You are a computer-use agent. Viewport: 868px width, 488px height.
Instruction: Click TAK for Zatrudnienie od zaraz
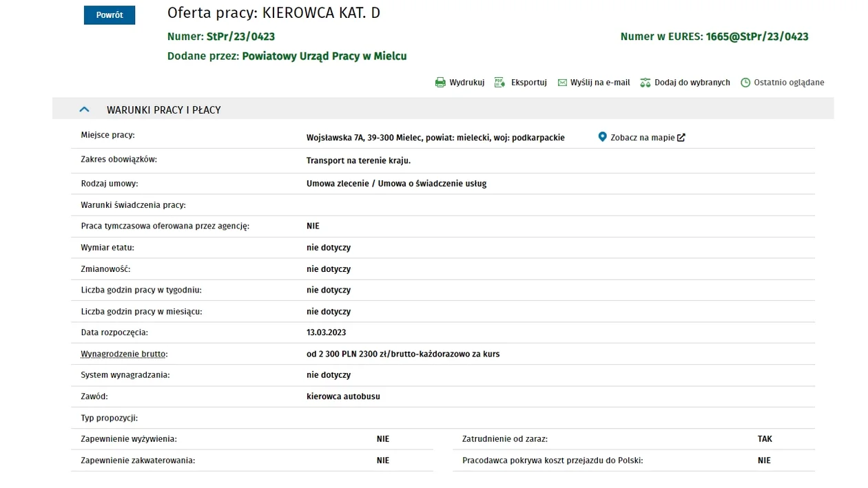pyautogui.click(x=765, y=439)
